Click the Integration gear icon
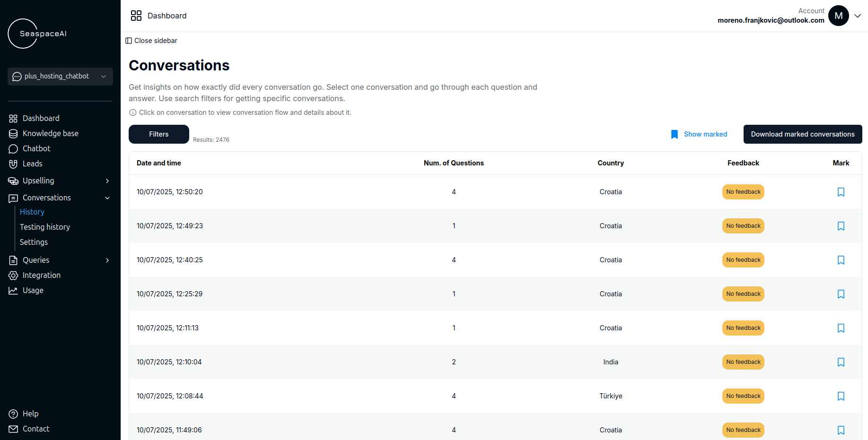Viewport: 868px width, 440px height. point(13,276)
